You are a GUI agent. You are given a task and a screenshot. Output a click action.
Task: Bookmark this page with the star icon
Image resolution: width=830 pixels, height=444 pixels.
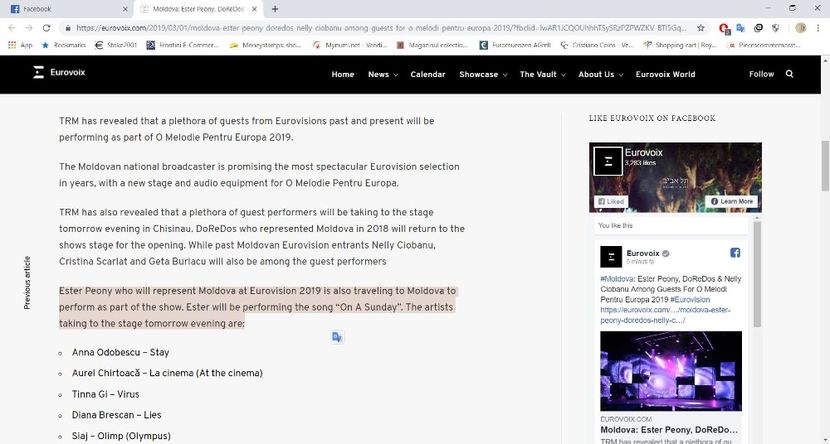tap(701, 28)
